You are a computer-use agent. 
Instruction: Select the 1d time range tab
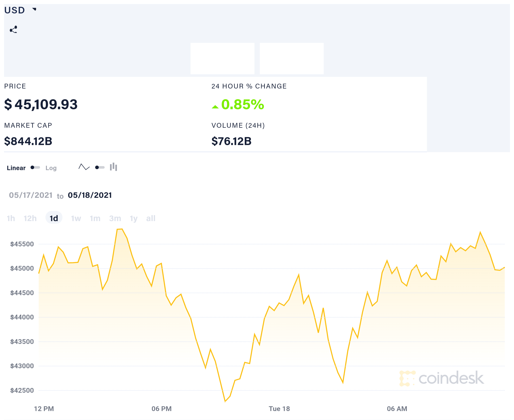click(54, 218)
